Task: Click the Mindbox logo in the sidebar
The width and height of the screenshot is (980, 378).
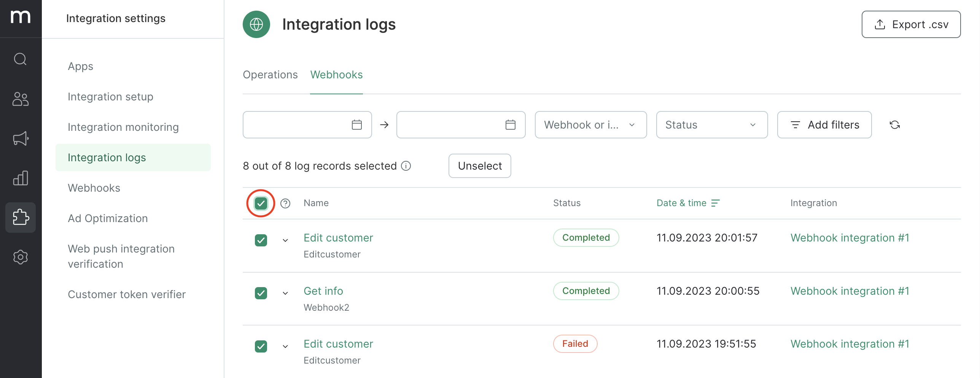Action: pyautogui.click(x=21, y=17)
